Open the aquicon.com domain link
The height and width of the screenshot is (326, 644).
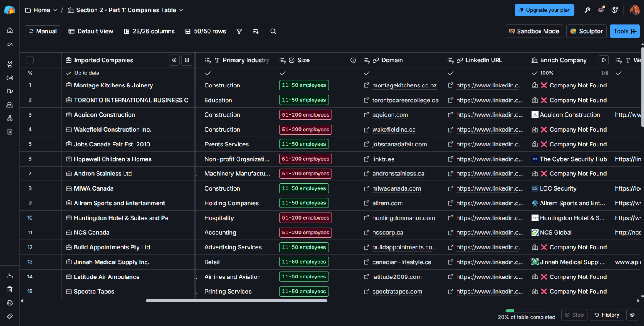click(x=390, y=115)
